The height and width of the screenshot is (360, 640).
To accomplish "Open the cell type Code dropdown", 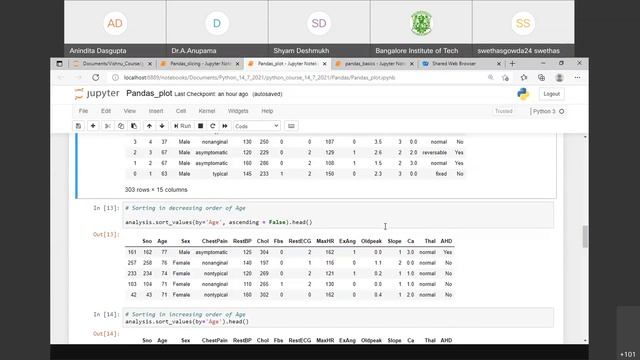I will tap(257, 126).
